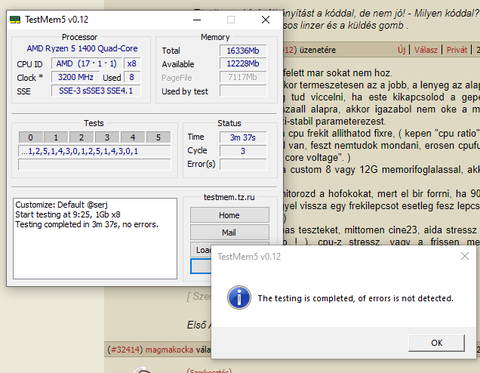Viewport: 480px width, 373px height.
Task: Click log line 'Customize: Default @serj'
Action: [61, 205]
